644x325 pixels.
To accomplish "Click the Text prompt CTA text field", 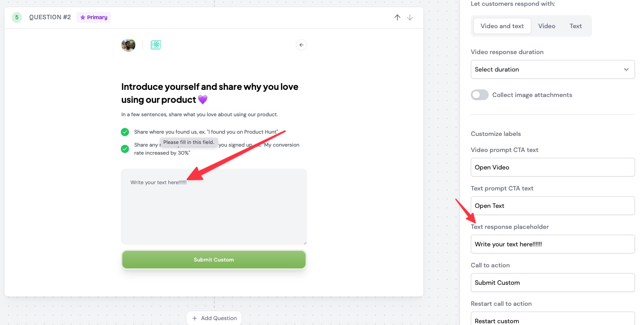I will tap(553, 206).
